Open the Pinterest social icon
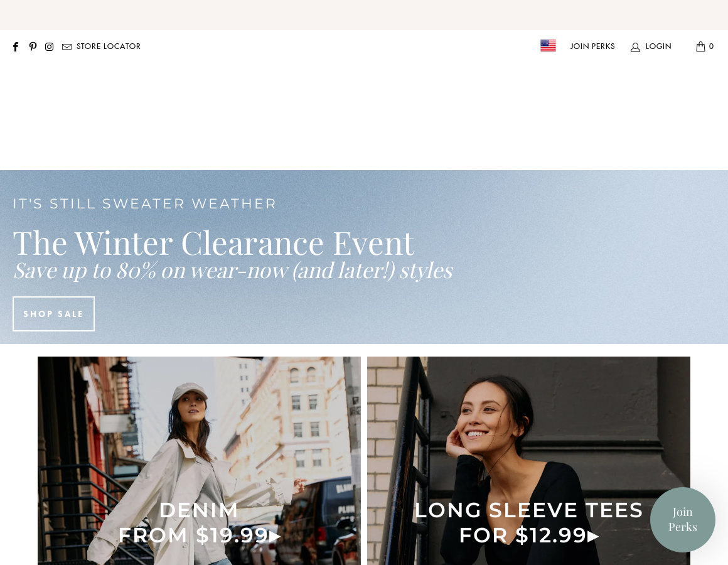Viewport: 728px width, 565px height. coord(33,46)
